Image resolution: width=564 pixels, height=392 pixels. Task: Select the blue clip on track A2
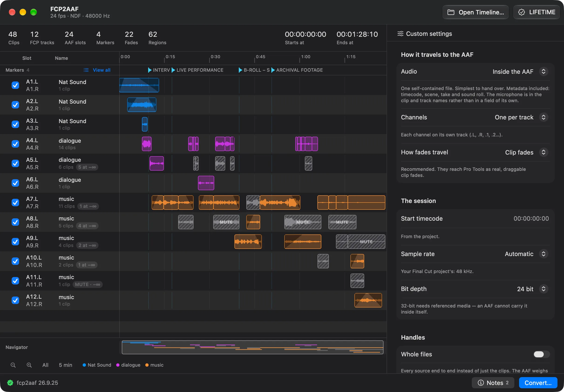pos(142,105)
